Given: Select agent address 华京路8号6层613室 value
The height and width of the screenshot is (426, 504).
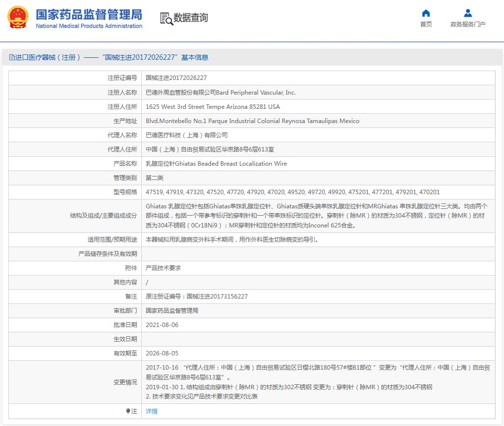Looking at the screenshot, I should coord(210,150).
